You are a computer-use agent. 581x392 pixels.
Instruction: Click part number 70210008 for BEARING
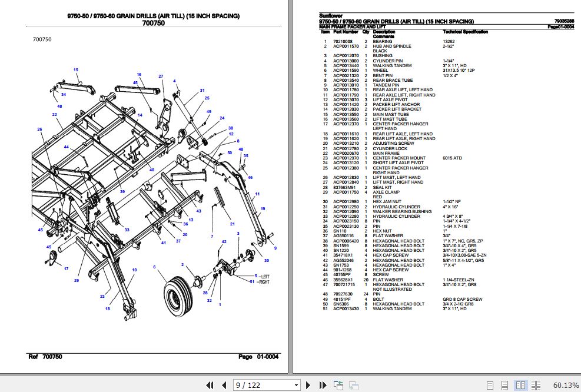click(x=343, y=42)
